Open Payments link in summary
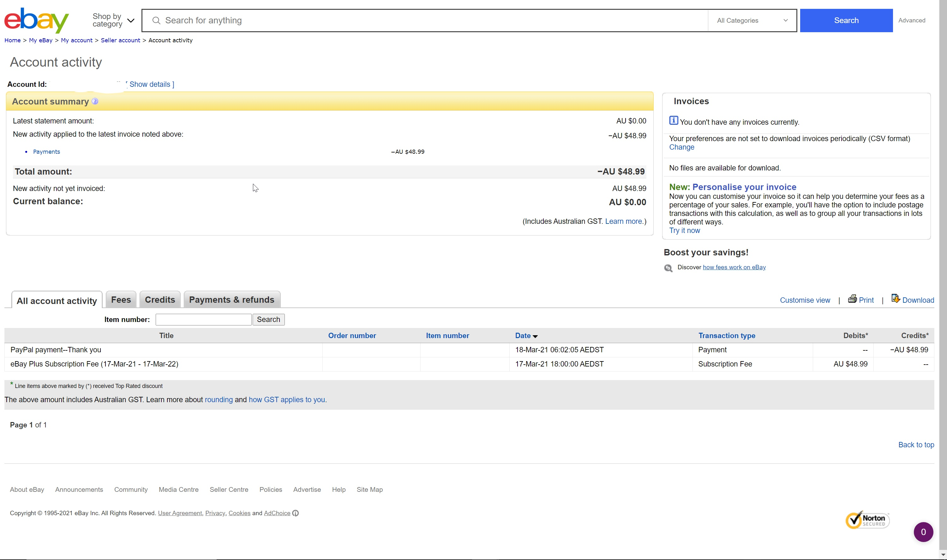This screenshot has width=947, height=560. click(46, 152)
